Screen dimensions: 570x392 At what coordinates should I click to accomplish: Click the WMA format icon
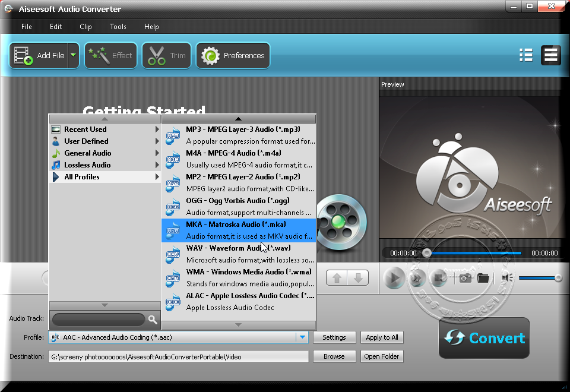(173, 278)
